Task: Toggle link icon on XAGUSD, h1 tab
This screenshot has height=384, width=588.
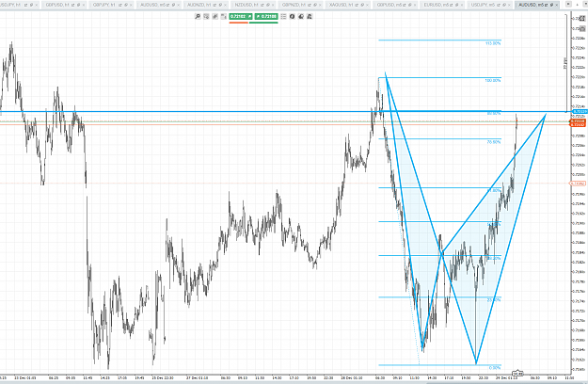Action: [362, 5]
